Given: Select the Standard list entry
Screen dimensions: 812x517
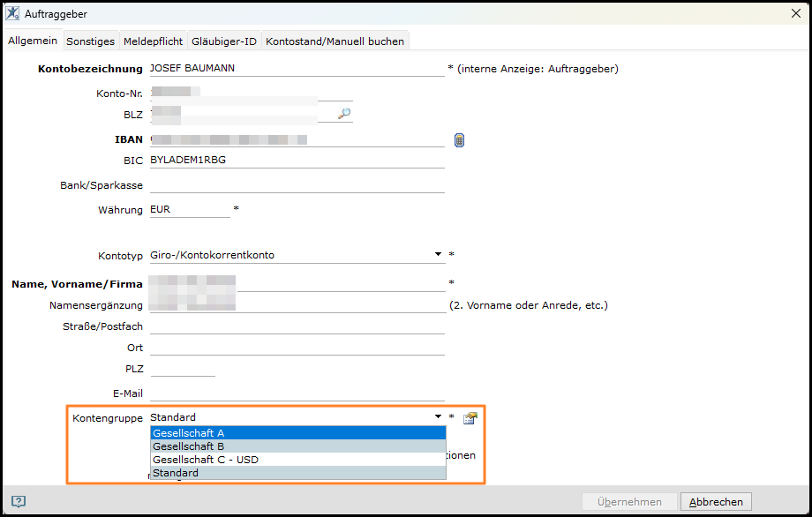Looking at the screenshot, I should pyautogui.click(x=298, y=473).
